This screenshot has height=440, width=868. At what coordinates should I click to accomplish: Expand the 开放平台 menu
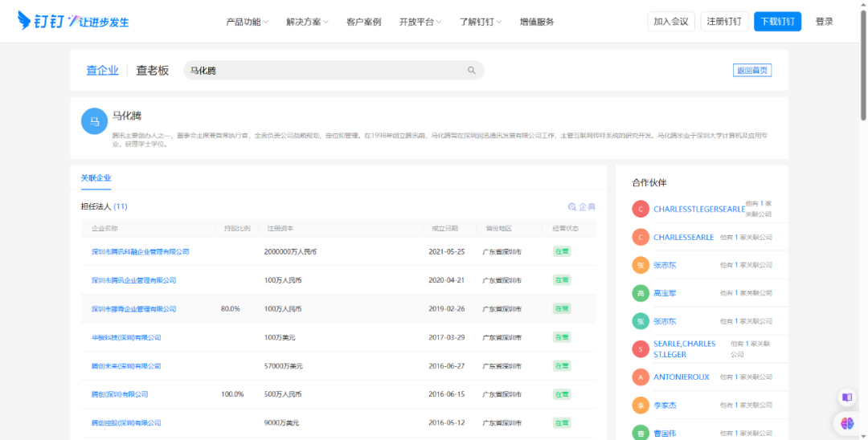point(420,22)
